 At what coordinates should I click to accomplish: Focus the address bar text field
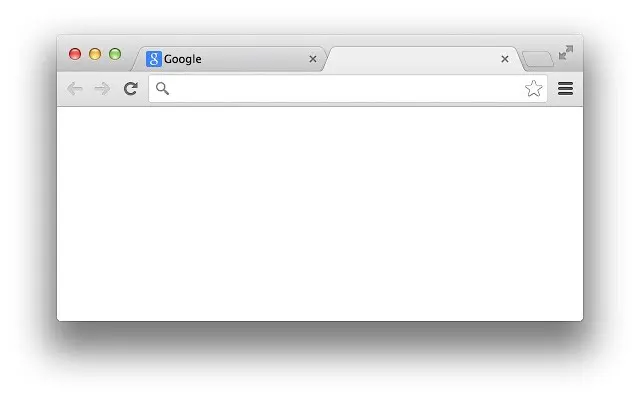(x=348, y=89)
